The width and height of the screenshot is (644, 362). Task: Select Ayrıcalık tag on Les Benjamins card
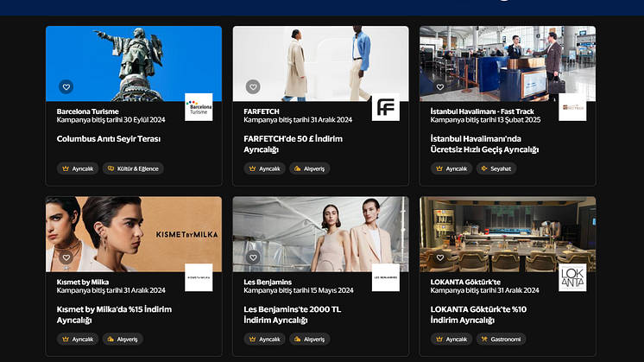264,339
